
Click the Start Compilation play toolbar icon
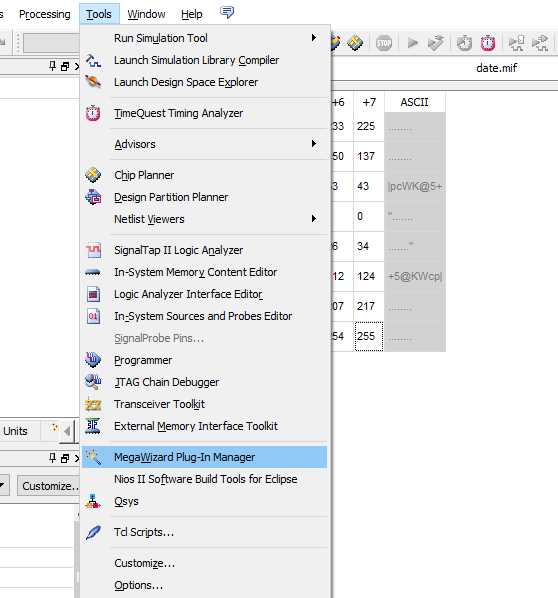click(412, 43)
